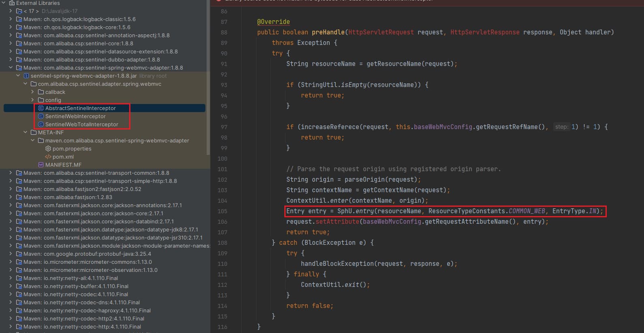Select Maven micrometer-observation:1.13.0 row
Image resolution: width=644 pixels, height=333 pixels.
tap(104, 270)
